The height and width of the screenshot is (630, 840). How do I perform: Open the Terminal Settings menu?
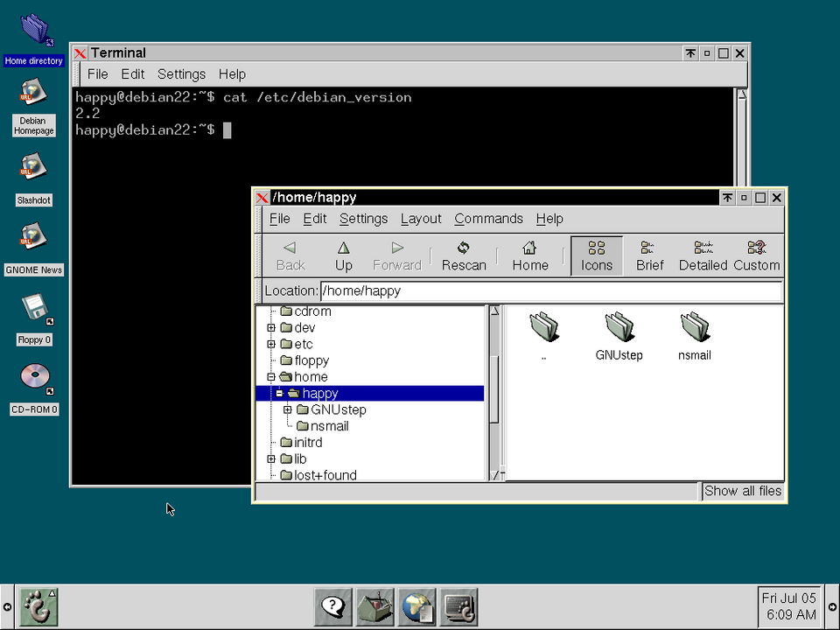(181, 73)
